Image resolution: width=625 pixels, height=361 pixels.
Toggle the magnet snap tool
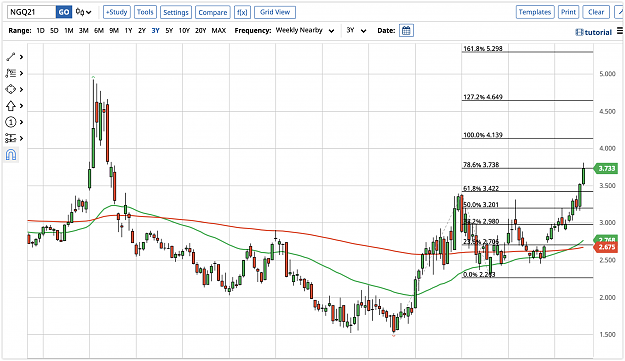tap(11, 155)
